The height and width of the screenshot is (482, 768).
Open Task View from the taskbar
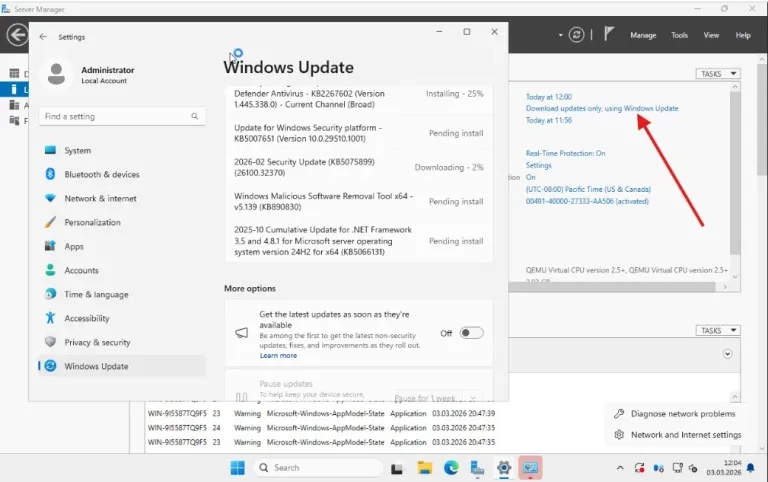click(x=397, y=468)
